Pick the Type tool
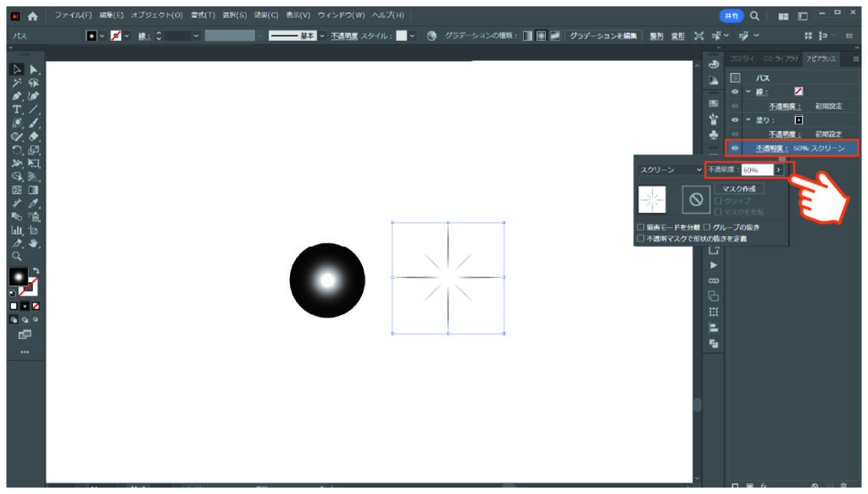The width and height of the screenshot is (868, 494). 17,109
